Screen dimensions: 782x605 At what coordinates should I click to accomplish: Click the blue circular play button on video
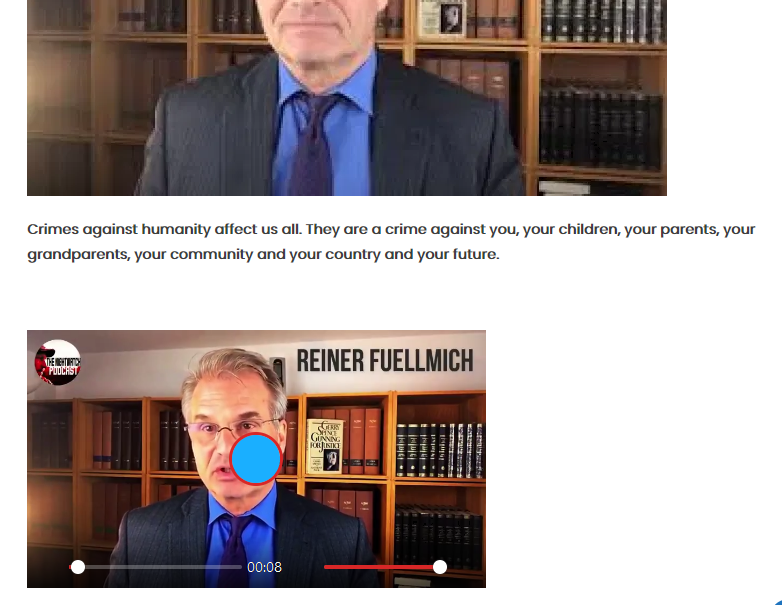click(256, 459)
